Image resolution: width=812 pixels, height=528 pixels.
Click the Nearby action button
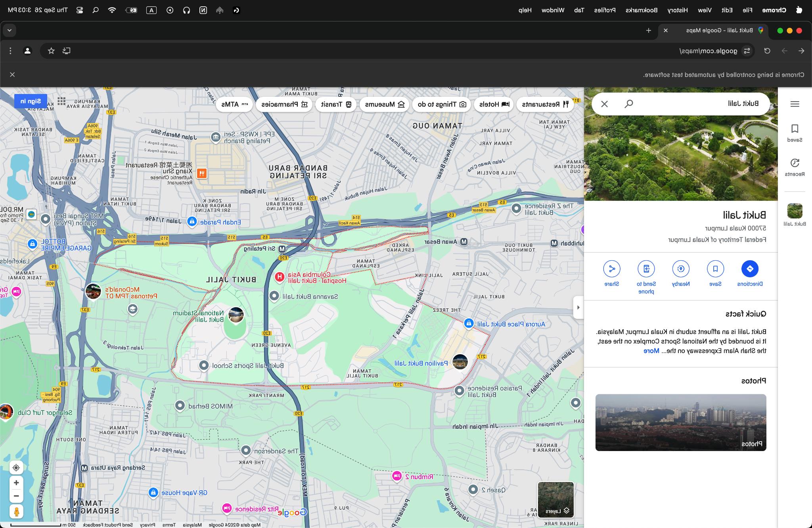pyautogui.click(x=681, y=269)
